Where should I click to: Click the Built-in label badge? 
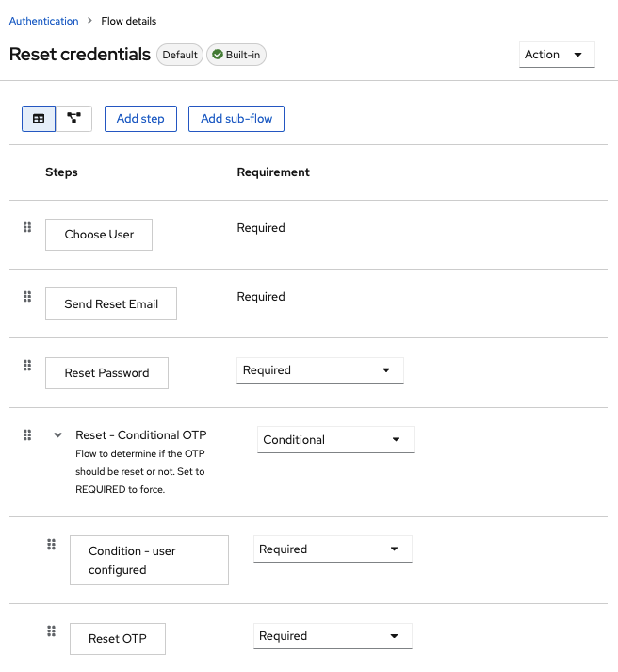coord(236,55)
